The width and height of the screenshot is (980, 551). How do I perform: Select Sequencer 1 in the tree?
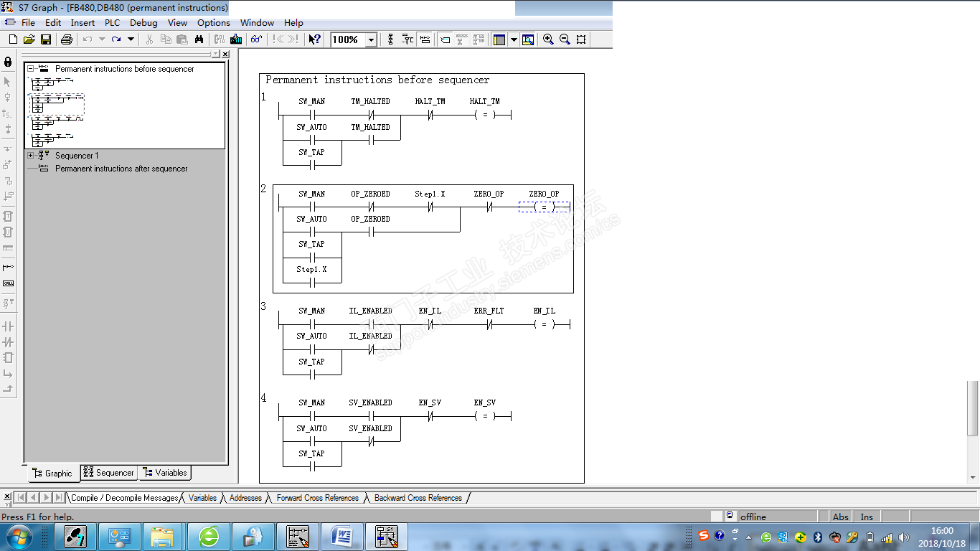click(77, 156)
